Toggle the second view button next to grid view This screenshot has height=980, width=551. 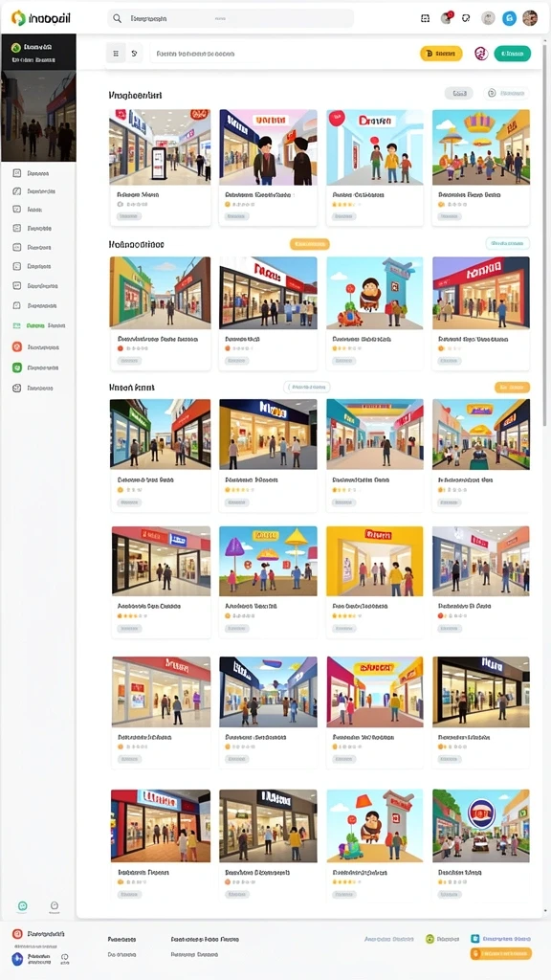134,54
